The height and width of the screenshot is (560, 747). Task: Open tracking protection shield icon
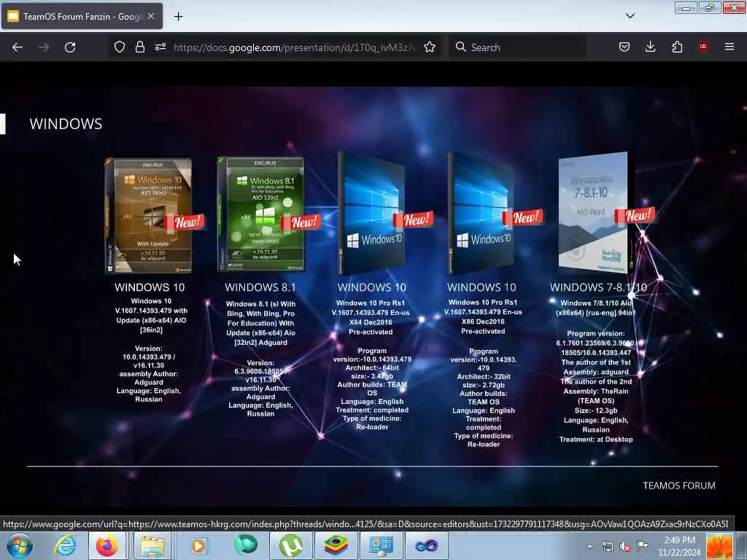120,47
